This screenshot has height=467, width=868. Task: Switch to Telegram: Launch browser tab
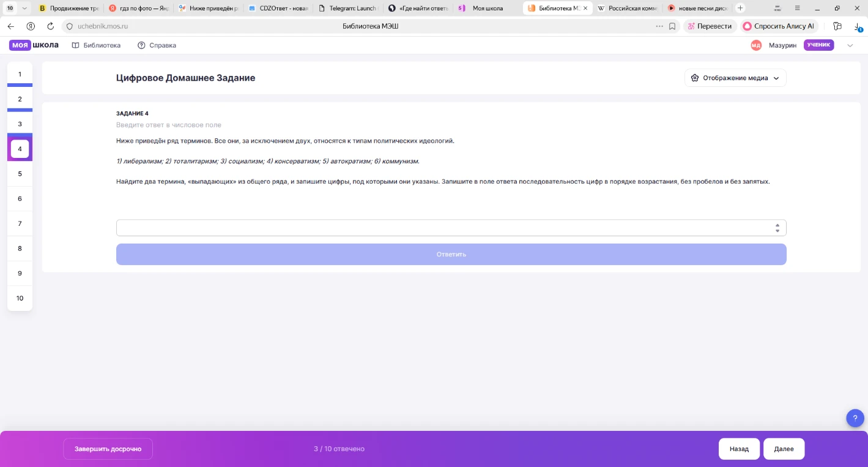click(349, 8)
